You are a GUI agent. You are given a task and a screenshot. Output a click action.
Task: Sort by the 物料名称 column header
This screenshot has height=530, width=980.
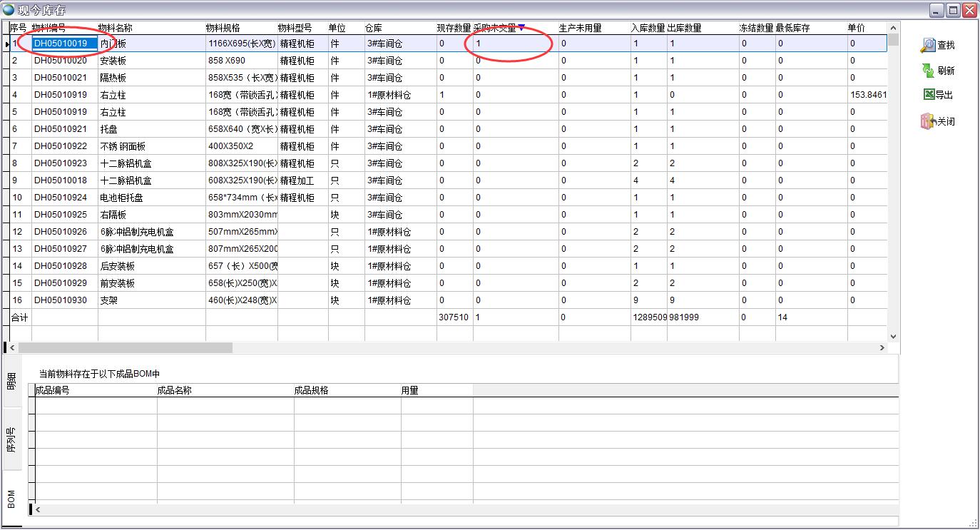tap(116, 28)
